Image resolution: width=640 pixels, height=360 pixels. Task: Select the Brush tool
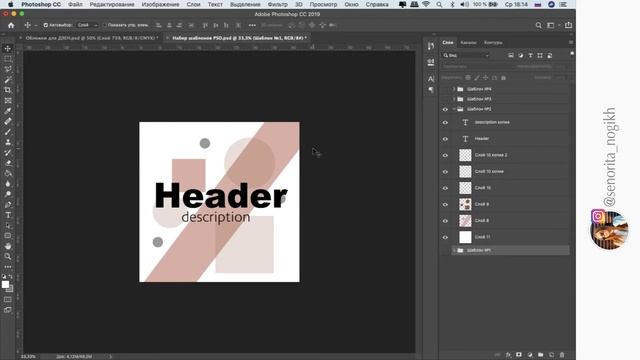[x=8, y=132]
